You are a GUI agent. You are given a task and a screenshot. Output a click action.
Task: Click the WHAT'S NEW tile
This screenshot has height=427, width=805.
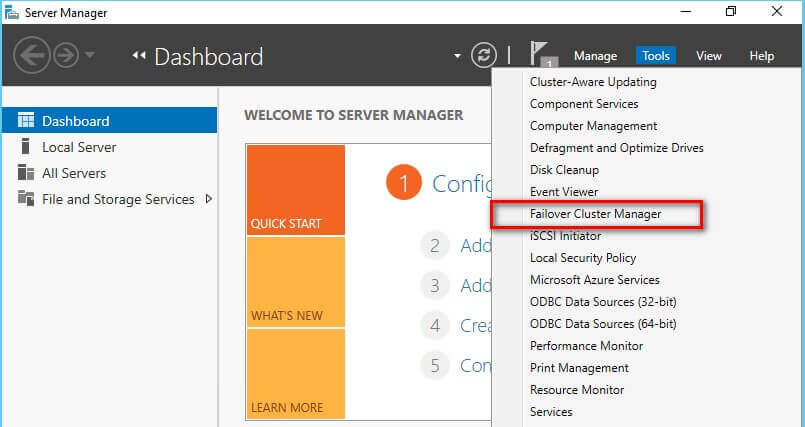(295, 282)
